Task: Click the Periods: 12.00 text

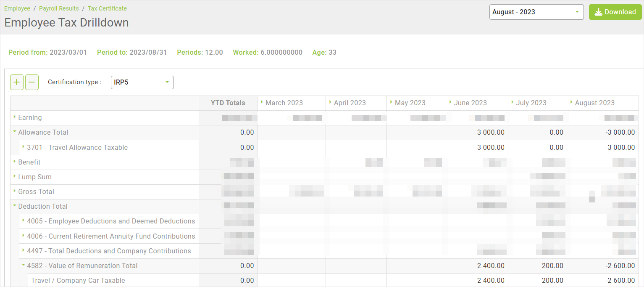Action: coord(200,53)
